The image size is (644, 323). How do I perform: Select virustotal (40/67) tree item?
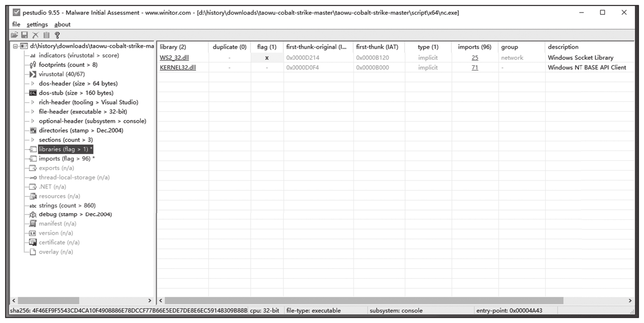(61, 74)
